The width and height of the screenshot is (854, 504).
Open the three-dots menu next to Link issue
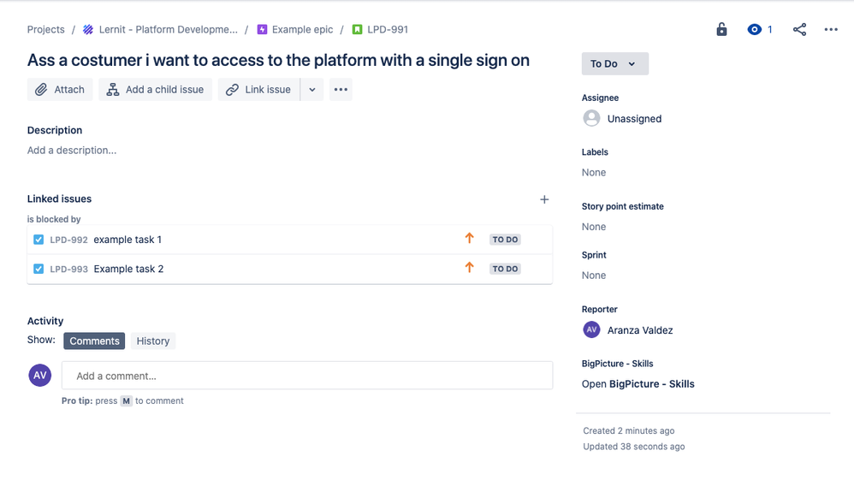tap(341, 89)
